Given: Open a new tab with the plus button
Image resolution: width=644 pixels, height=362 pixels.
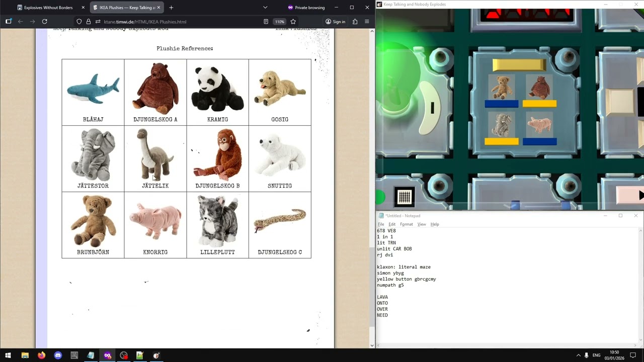Looking at the screenshot, I should 171,8.
